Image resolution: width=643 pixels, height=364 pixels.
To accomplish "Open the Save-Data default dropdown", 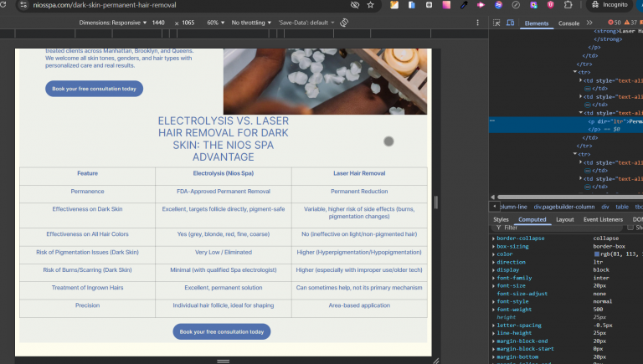I will click(x=306, y=23).
